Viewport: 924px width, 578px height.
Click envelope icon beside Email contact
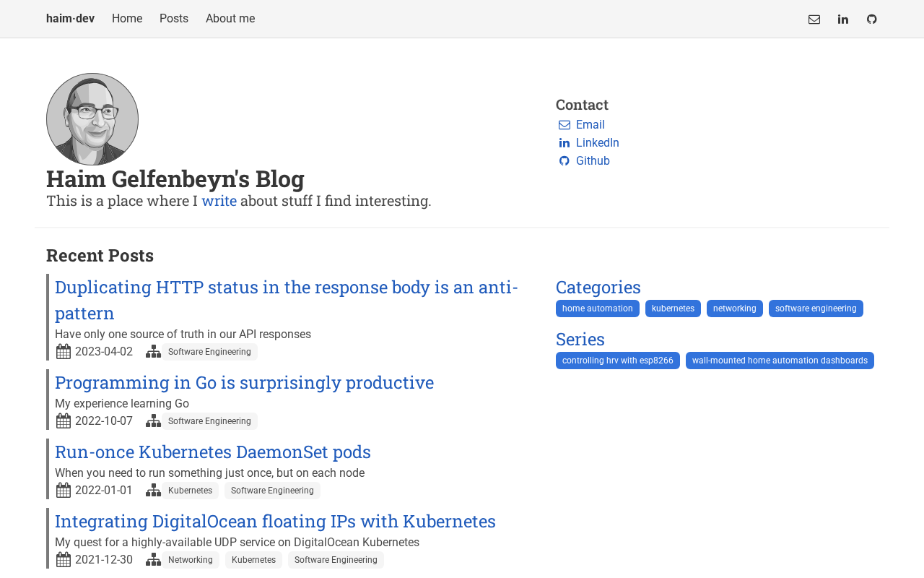pos(565,125)
